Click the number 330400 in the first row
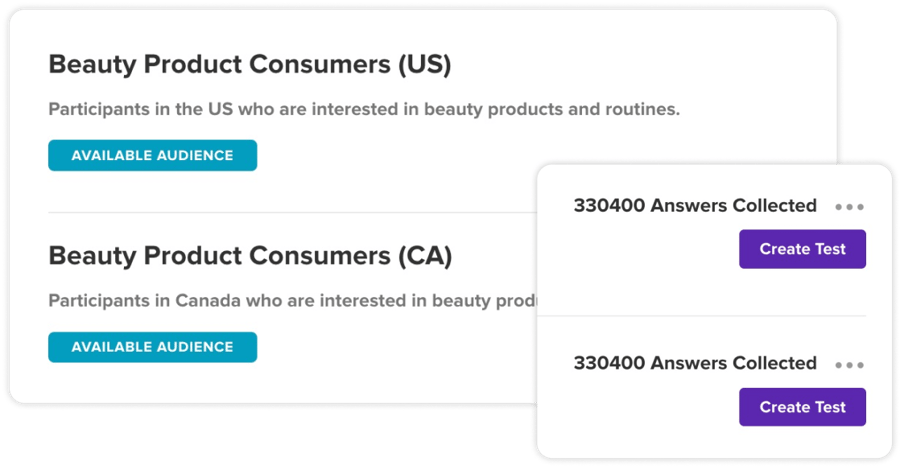Image resolution: width=900 pixels, height=466 pixels. pyautogui.click(x=609, y=205)
